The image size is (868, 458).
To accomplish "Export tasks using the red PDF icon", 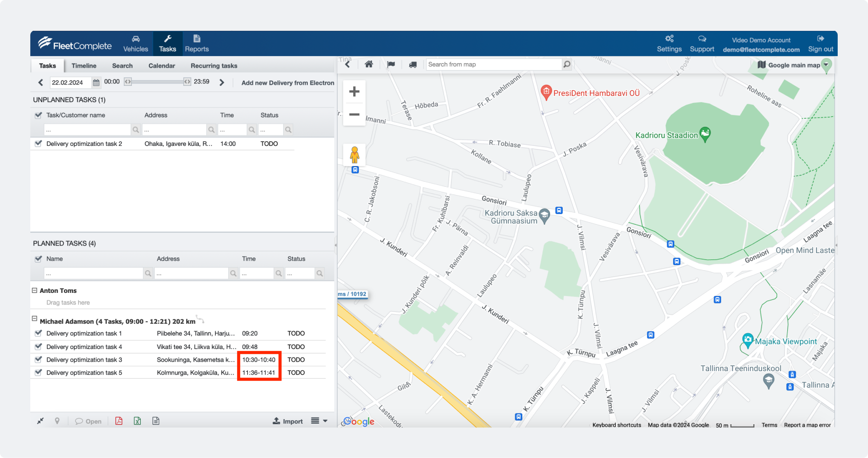I will tap(119, 421).
